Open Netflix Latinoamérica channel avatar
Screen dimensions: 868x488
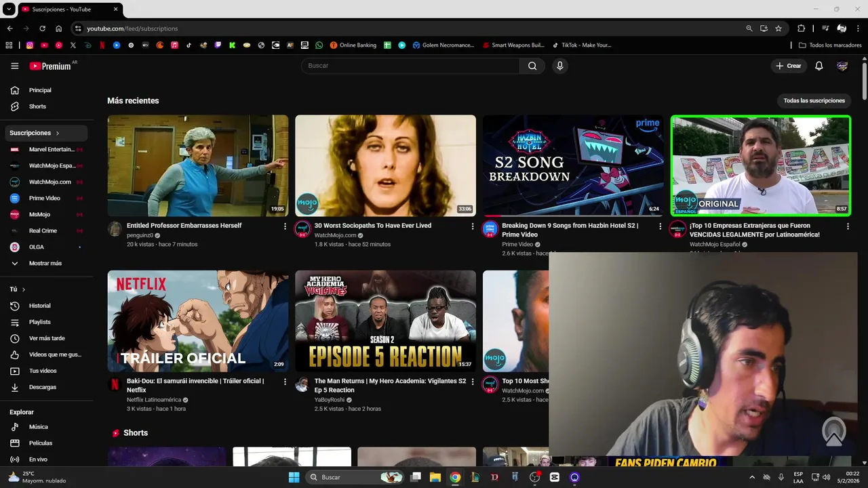[115, 384]
